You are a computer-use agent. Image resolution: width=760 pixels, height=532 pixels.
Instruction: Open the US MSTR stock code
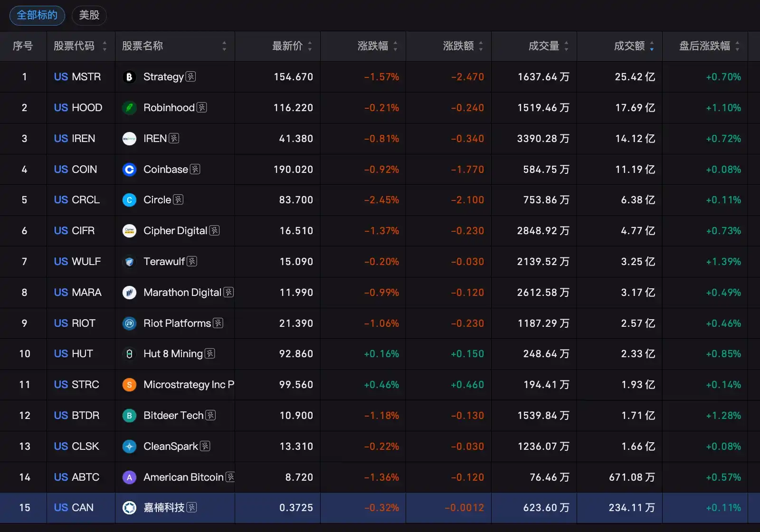tap(77, 77)
